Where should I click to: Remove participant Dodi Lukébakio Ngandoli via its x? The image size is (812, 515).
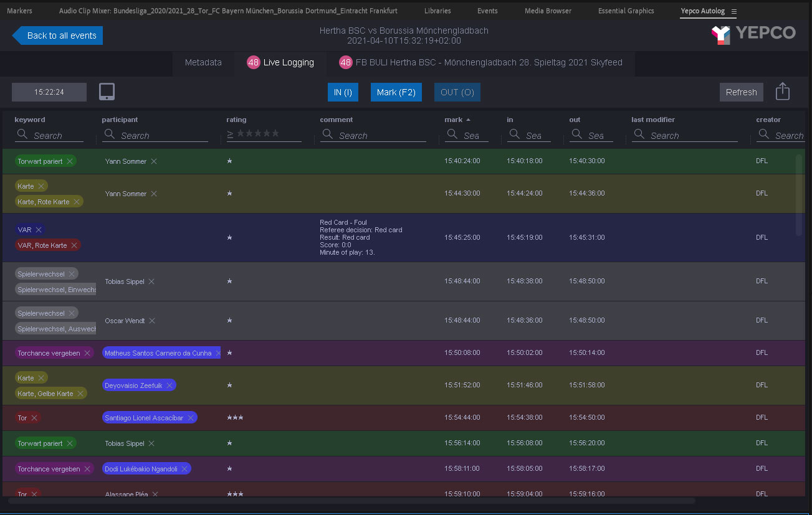click(x=184, y=469)
